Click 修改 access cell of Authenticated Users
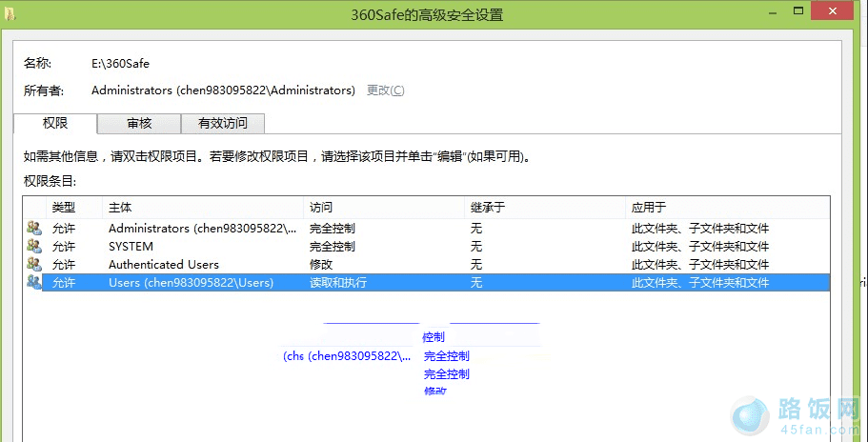Screen dimensions: 868x442 tap(321, 265)
